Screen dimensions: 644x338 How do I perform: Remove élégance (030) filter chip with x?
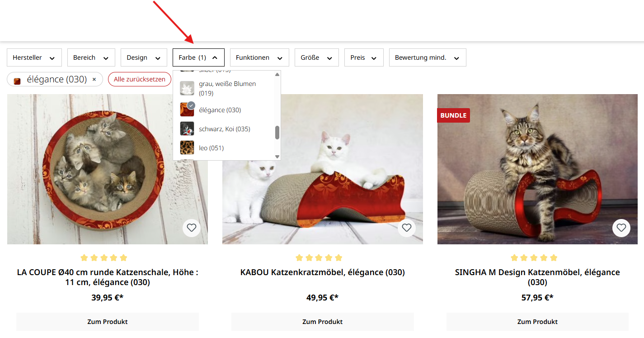pos(94,80)
